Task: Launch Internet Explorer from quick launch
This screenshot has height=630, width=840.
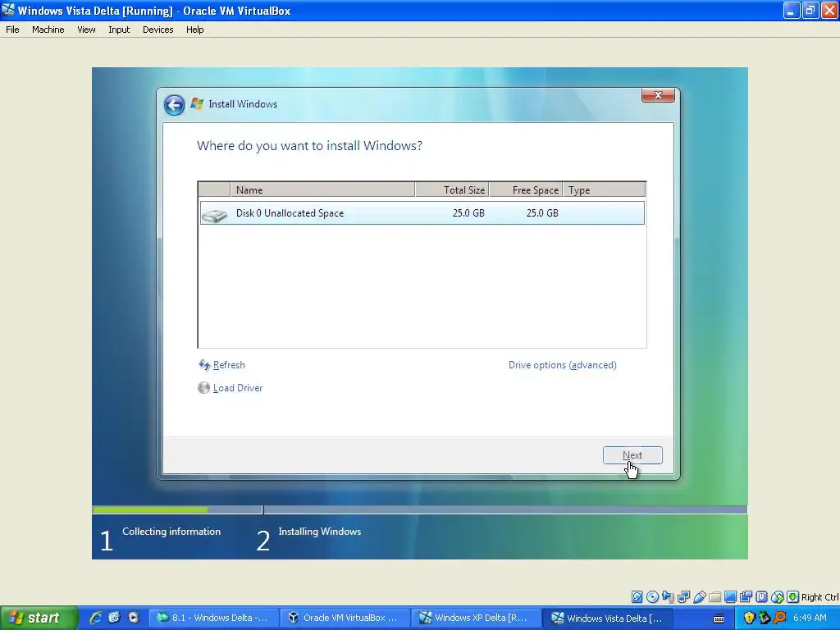Action: point(96,618)
